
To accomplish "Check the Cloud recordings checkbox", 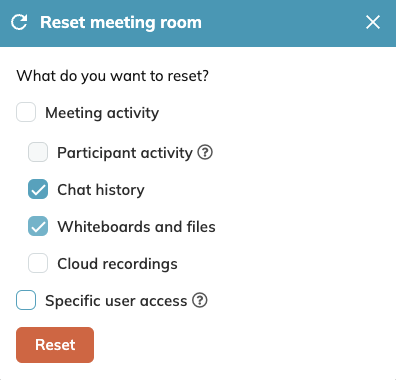I will click(x=38, y=263).
